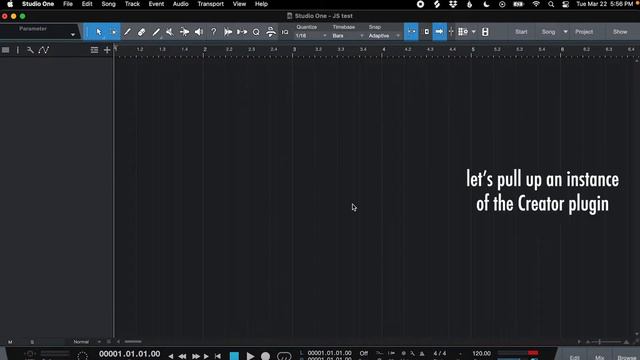Open the Dropbox menu bar icon
The height and width of the screenshot is (360, 640).
[x=453, y=4]
